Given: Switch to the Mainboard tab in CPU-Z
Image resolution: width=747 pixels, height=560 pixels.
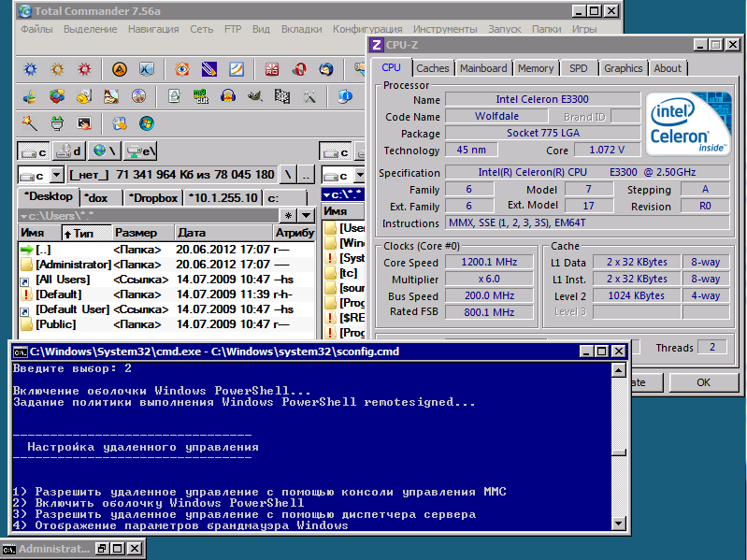Looking at the screenshot, I should pos(483,68).
